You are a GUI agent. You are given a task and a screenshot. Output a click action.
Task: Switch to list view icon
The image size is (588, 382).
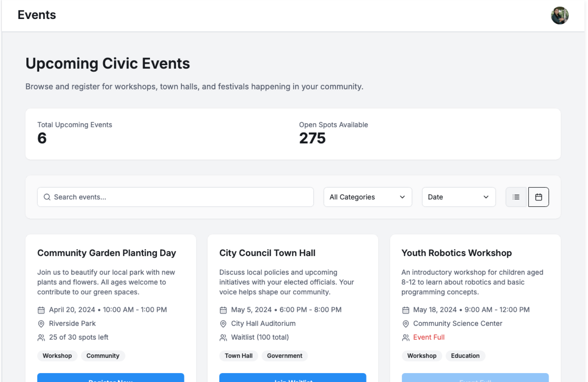pos(516,197)
